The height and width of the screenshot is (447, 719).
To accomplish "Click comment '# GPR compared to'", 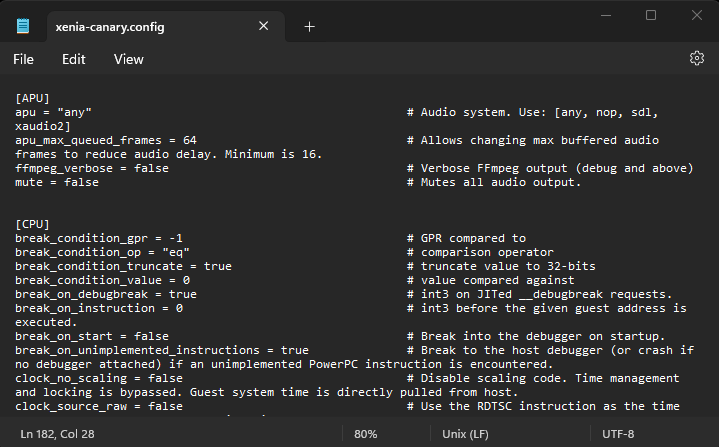I will (x=466, y=238).
